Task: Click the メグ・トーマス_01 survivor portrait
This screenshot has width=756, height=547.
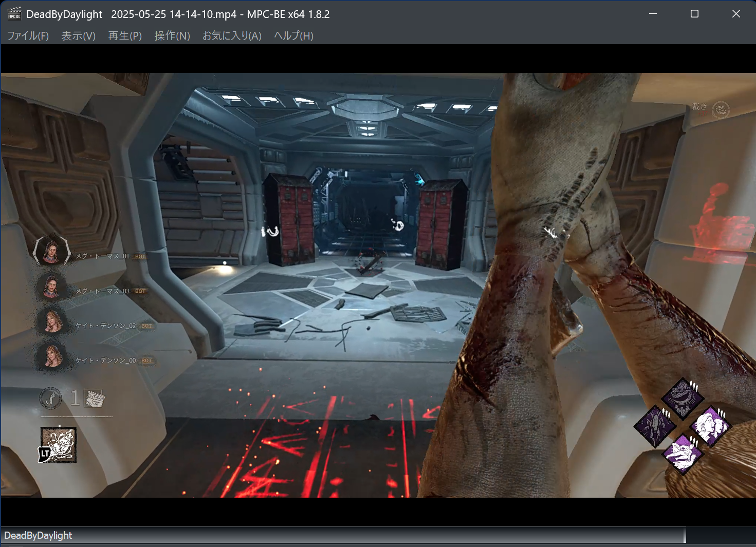Action: (x=51, y=251)
